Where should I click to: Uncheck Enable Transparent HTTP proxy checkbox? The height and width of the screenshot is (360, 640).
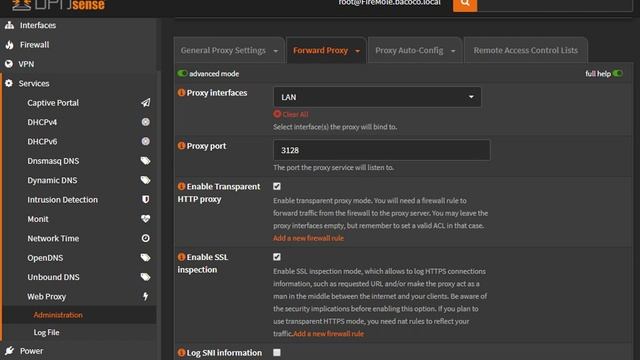pos(277,186)
